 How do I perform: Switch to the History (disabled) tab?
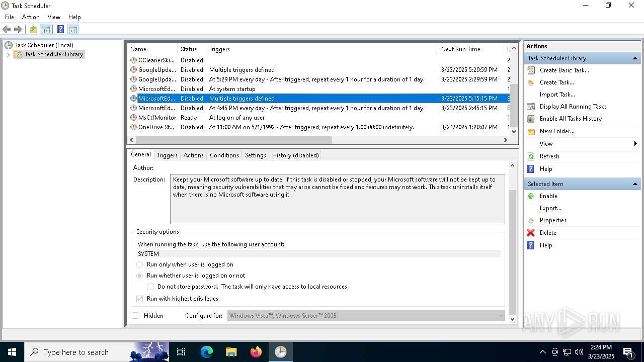pos(295,155)
